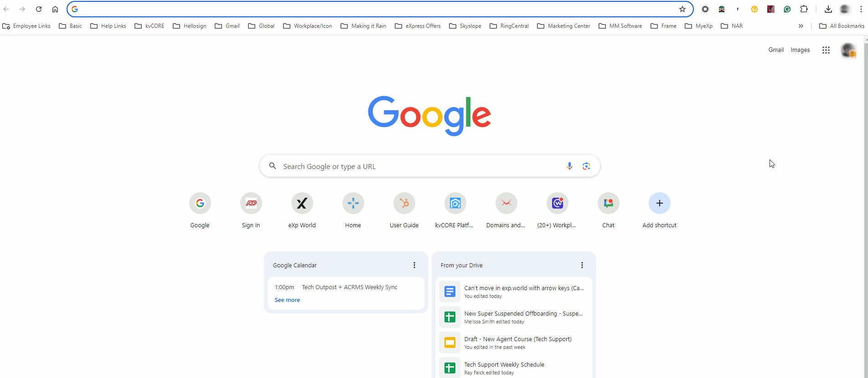
Task: Open the Chat shortcut tile
Action: 609,211
